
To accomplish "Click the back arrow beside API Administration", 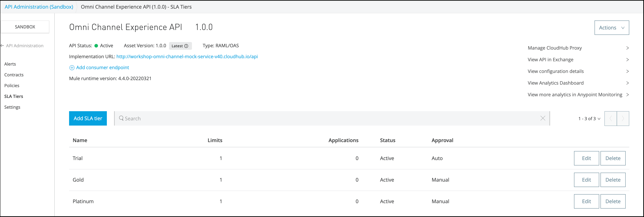I will point(2,45).
